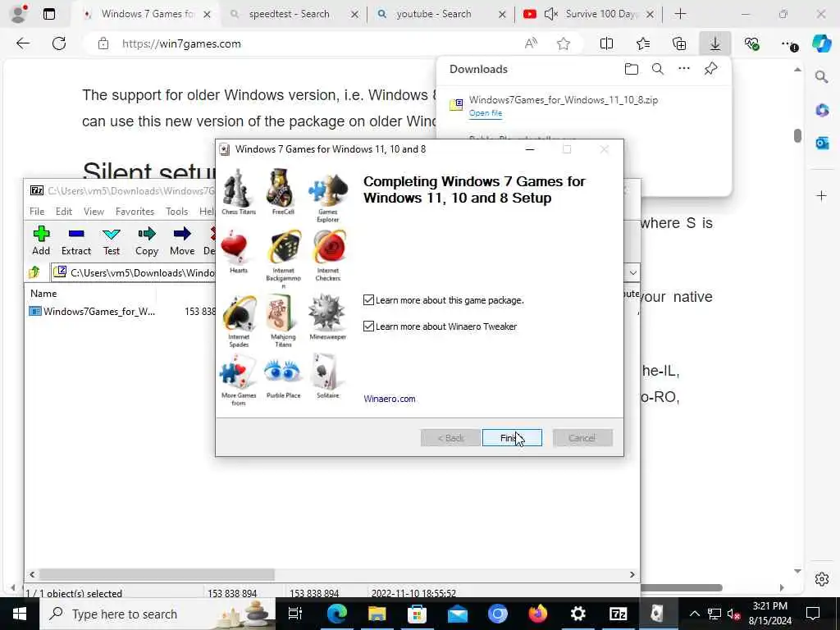Open the 7-Zip Edit menu
Viewport: 840px width, 630px height.
tap(64, 212)
